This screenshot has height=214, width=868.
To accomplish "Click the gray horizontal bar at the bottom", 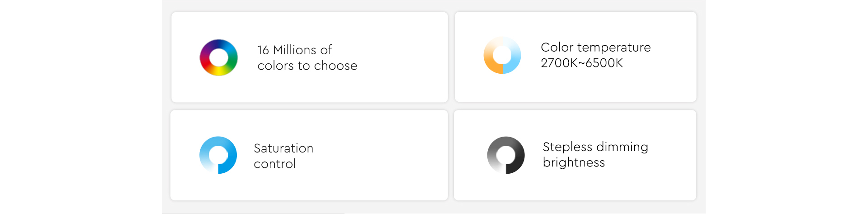I will click(253, 213).
